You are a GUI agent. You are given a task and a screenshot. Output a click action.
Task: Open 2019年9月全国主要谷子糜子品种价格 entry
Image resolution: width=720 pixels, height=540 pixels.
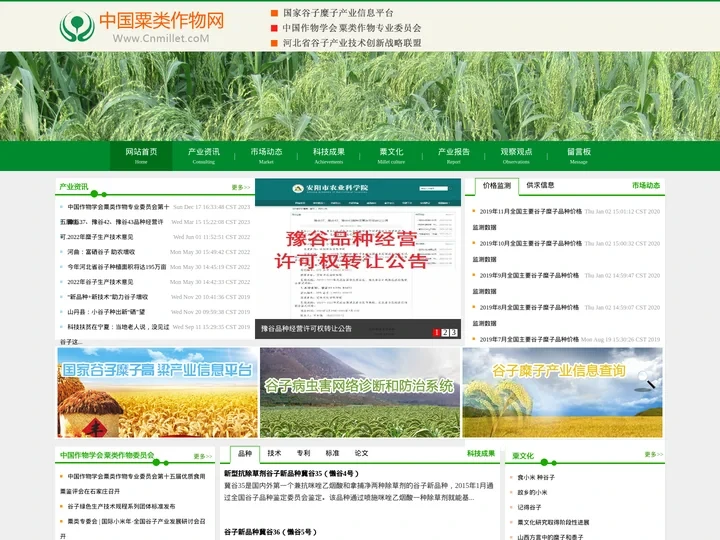coord(529,276)
